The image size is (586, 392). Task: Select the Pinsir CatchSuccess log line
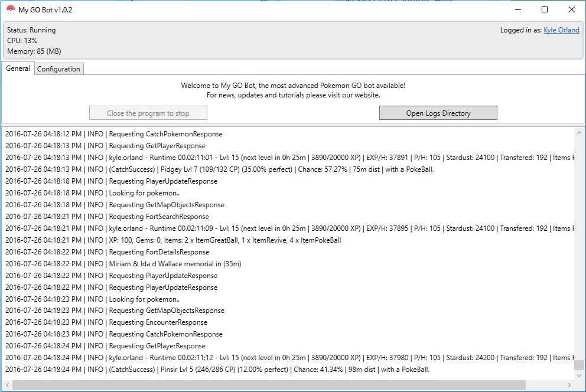[217, 369]
